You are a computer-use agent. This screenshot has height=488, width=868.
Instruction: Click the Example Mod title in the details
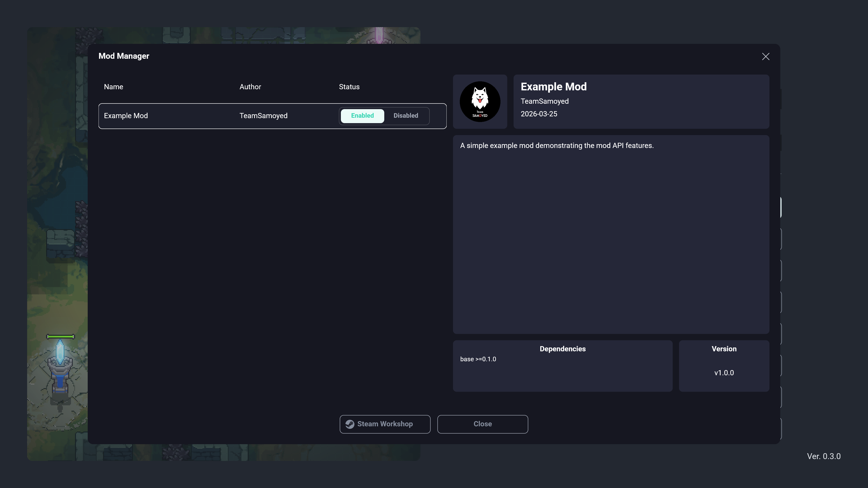point(553,87)
